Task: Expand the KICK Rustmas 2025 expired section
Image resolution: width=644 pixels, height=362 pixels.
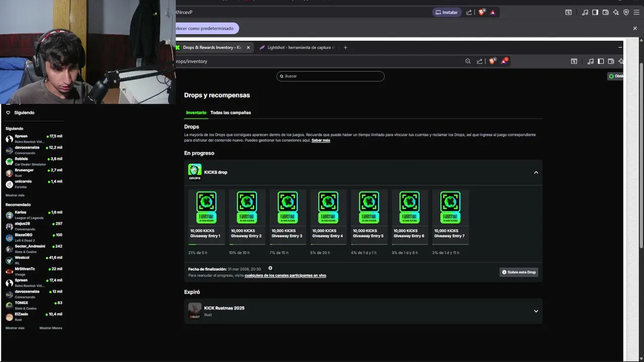Action: 536,311
